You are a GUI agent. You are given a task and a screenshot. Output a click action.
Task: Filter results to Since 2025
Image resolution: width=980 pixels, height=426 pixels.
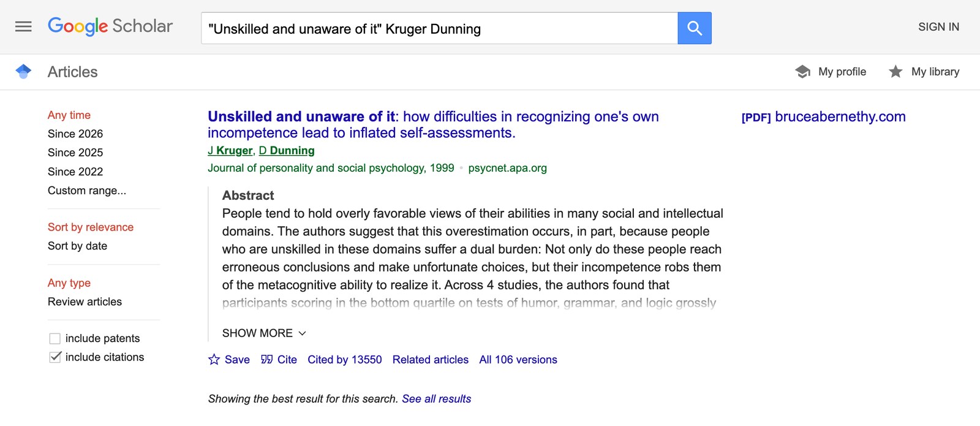coord(75,153)
